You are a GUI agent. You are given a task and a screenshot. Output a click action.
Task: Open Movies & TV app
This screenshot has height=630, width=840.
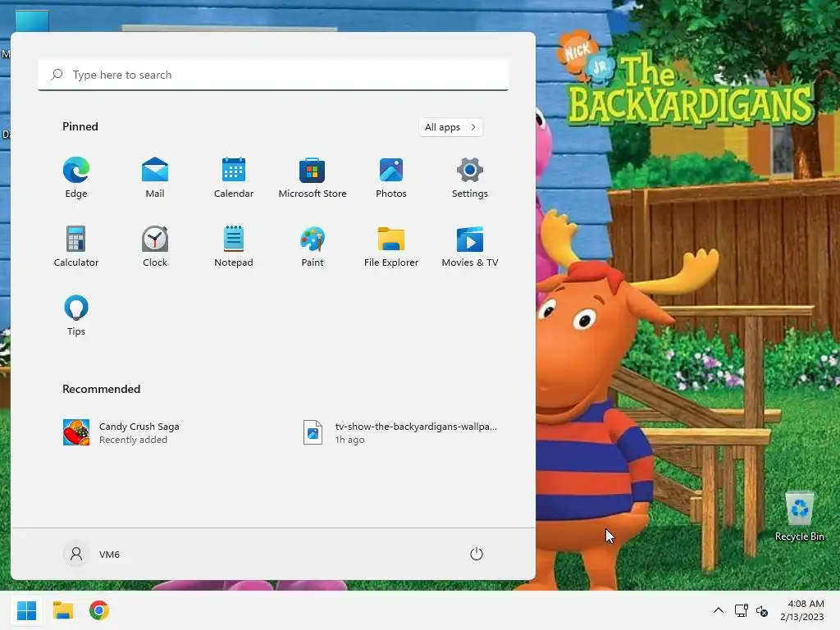(470, 246)
